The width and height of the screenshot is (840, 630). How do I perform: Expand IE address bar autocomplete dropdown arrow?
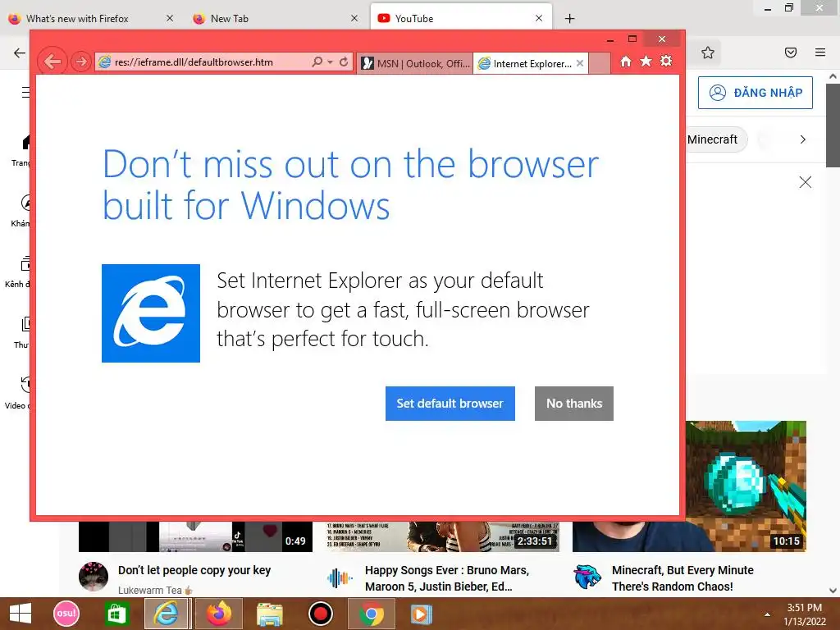click(x=330, y=62)
